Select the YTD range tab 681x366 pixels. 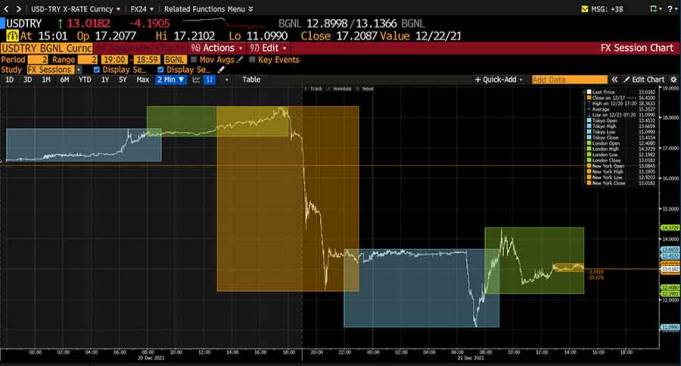pos(85,80)
